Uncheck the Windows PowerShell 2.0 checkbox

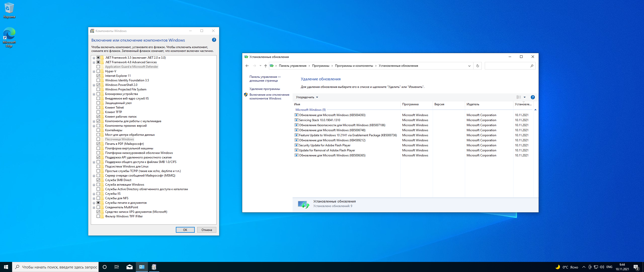[x=98, y=85]
